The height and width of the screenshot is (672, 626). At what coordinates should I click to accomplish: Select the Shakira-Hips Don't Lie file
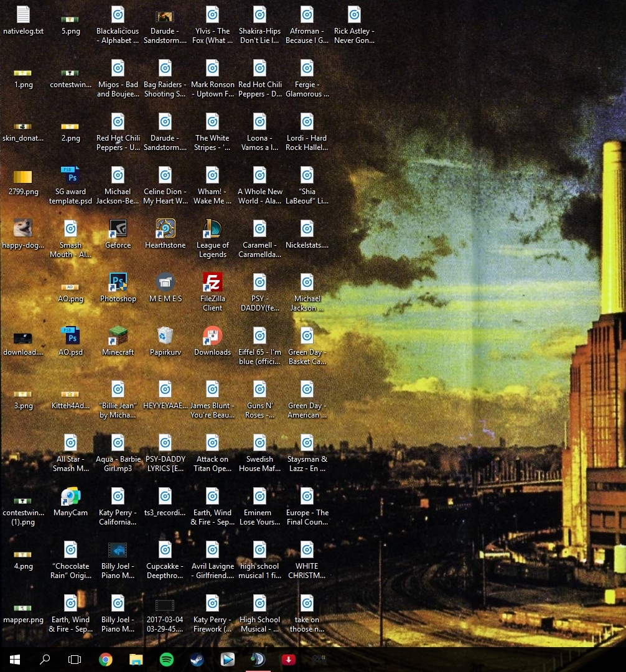[x=259, y=24]
